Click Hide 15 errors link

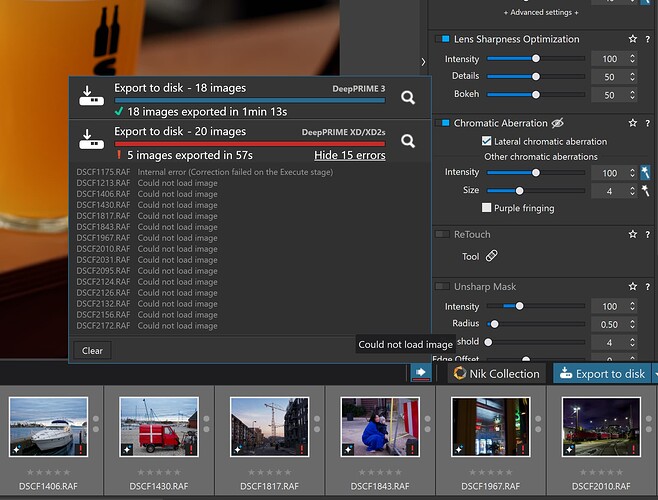[349, 155]
